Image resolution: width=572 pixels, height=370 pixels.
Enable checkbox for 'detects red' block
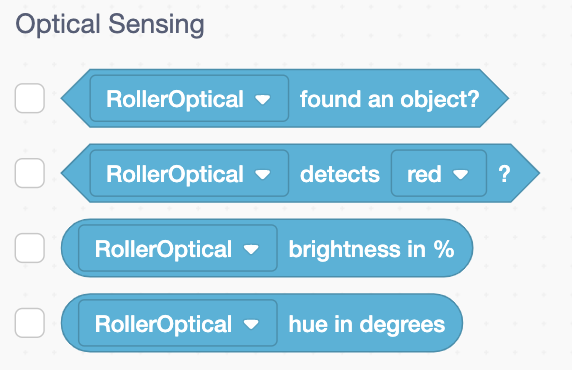point(30,173)
